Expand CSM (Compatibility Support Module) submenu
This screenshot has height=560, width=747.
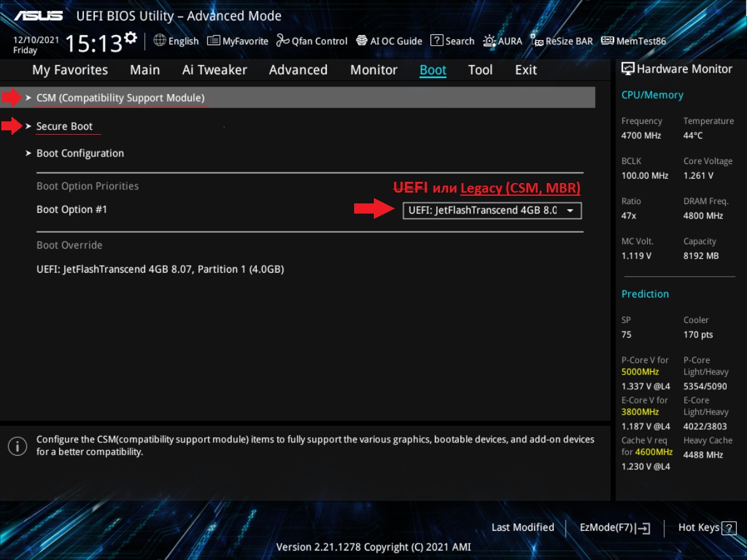click(x=120, y=98)
